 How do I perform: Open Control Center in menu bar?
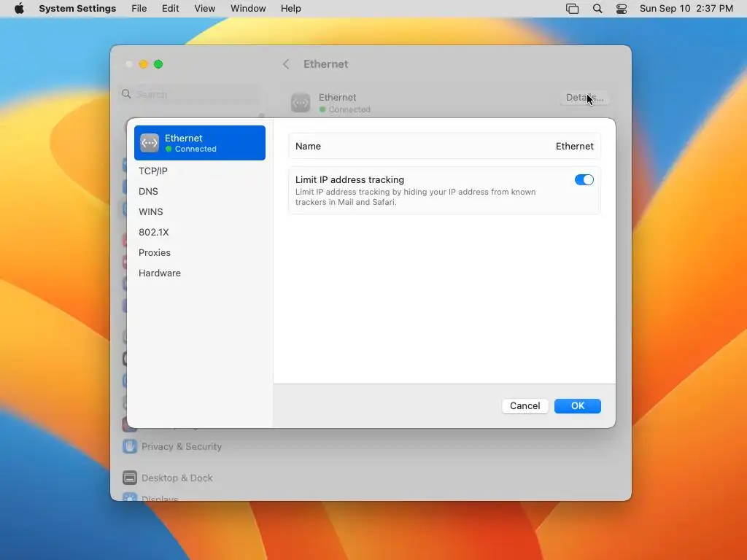click(x=622, y=9)
